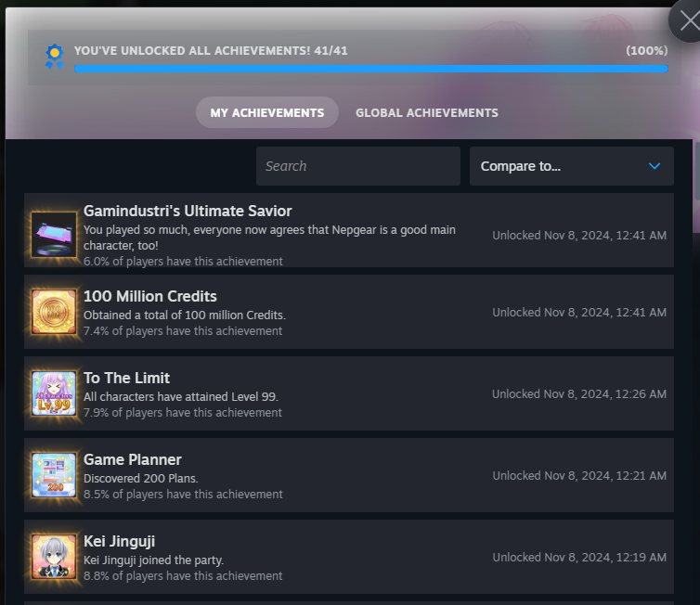
Task: Select the To The Limit Lv.99 icon
Action: pos(54,393)
